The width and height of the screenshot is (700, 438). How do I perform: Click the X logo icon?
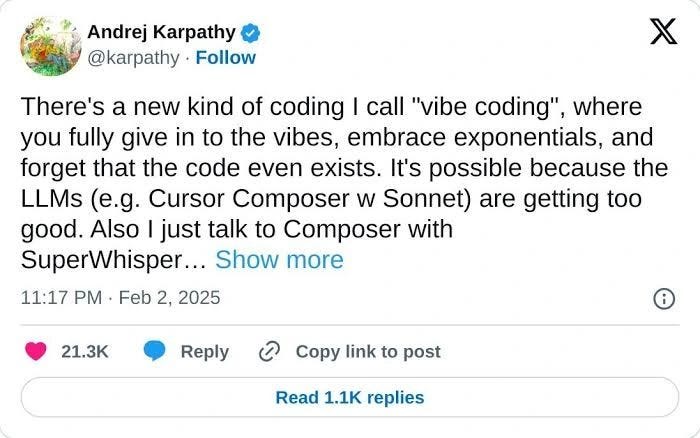[663, 31]
